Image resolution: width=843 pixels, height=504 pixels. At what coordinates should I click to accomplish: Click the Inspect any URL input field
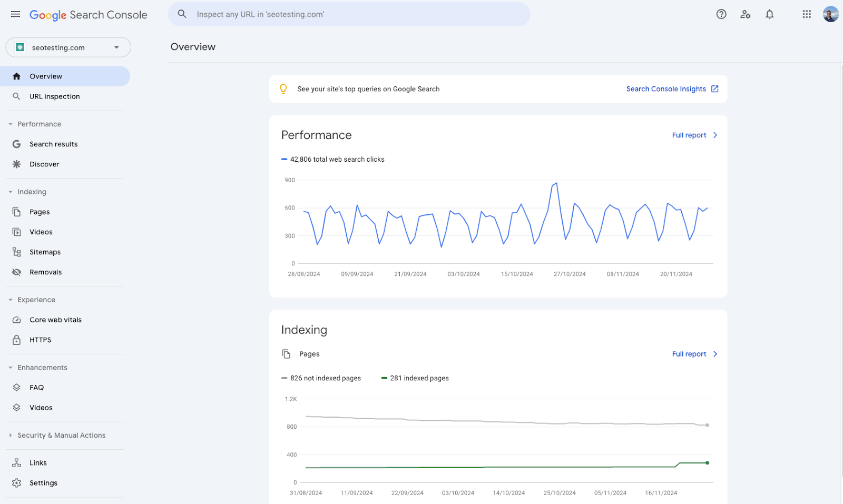coord(349,14)
